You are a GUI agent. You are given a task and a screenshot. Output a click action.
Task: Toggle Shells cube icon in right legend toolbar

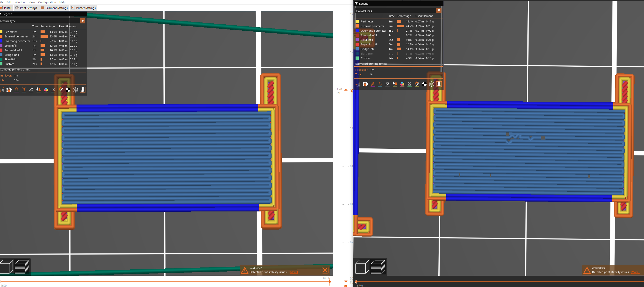(432, 84)
